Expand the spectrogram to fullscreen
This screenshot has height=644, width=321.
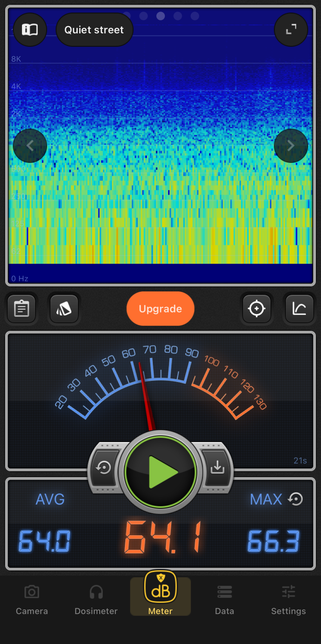[x=291, y=30]
